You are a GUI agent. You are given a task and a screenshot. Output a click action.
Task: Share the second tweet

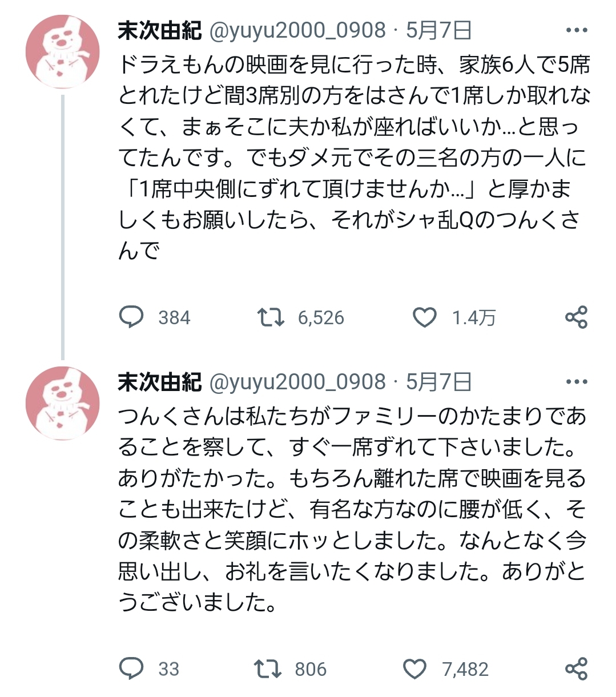(576, 668)
